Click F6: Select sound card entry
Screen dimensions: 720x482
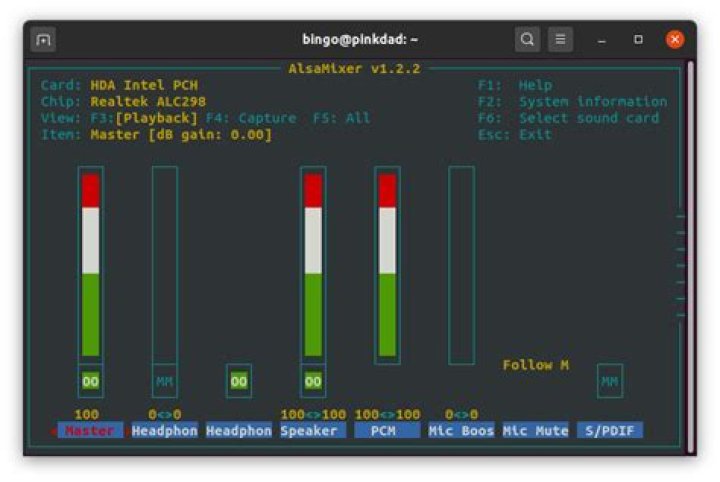point(568,118)
